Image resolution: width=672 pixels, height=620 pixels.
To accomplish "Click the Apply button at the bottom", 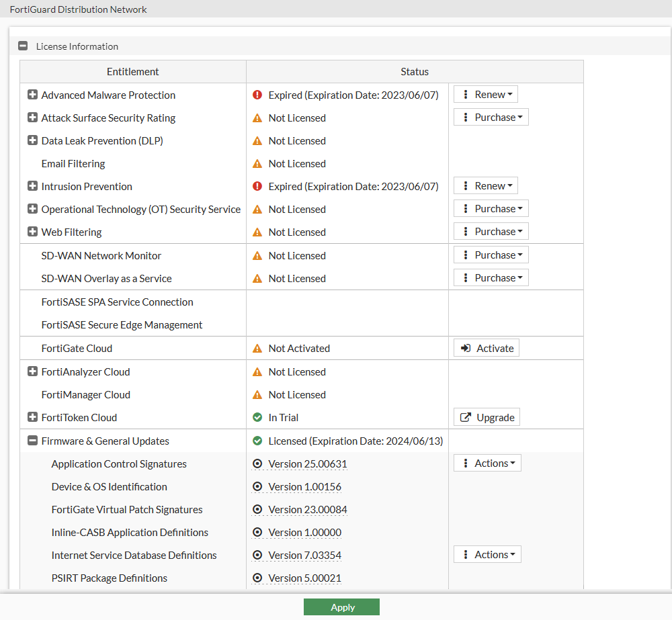I will point(341,607).
